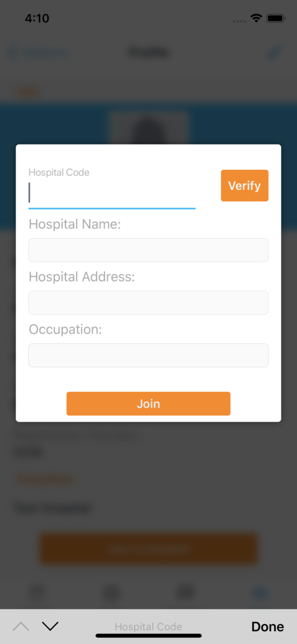Tap the blurred first tab bar icon
The width and height of the screenshot is (297, 644).
tap(37, 594)
